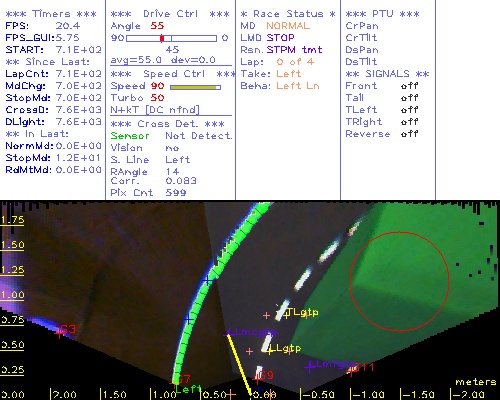Click the red G11 marker

tap(351, 370)
